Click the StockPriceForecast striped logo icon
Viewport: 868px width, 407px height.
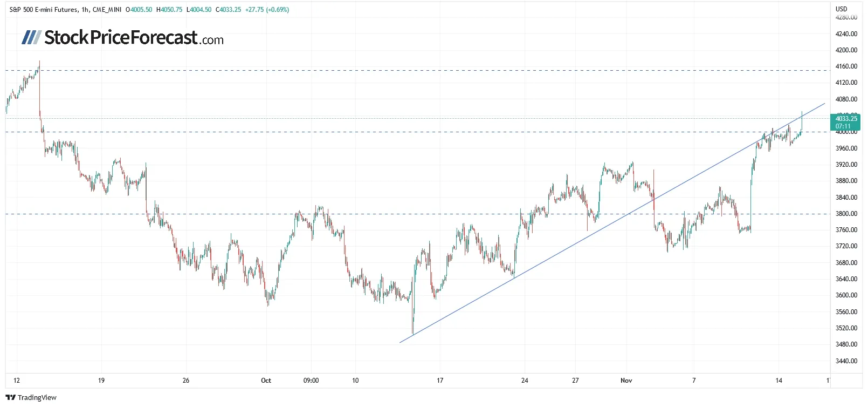31,37
